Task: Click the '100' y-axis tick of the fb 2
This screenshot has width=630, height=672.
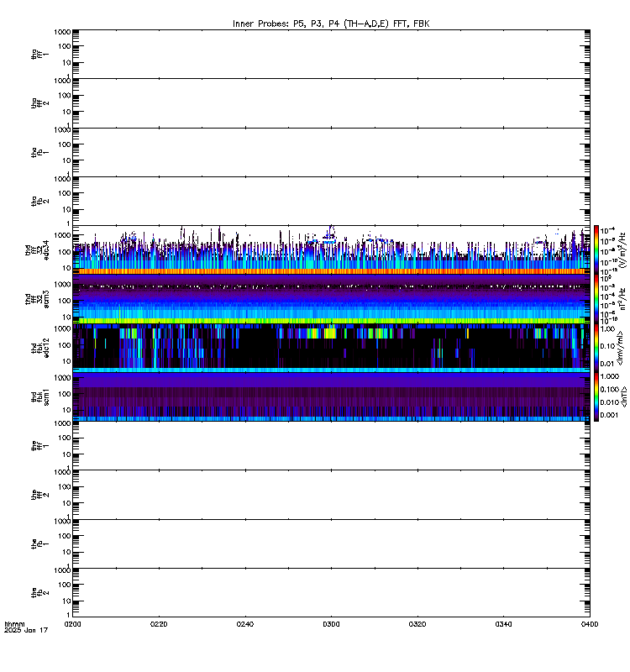Action: pos(65,585)
